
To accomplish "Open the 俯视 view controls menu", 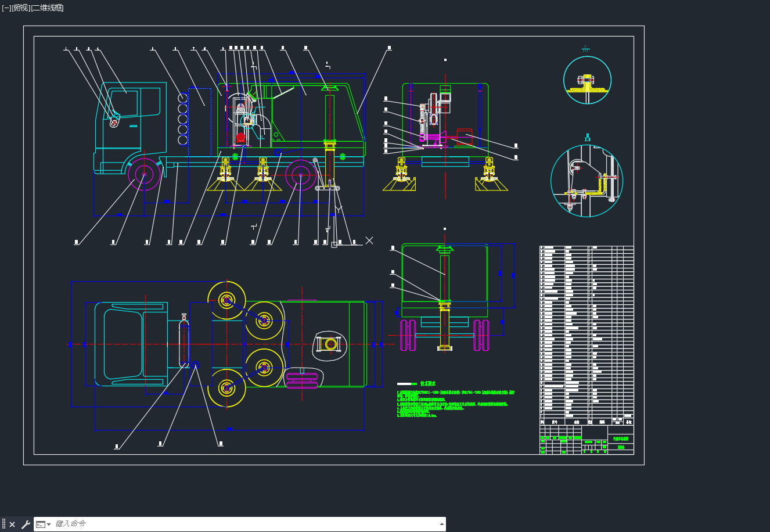I will (21, 8).
